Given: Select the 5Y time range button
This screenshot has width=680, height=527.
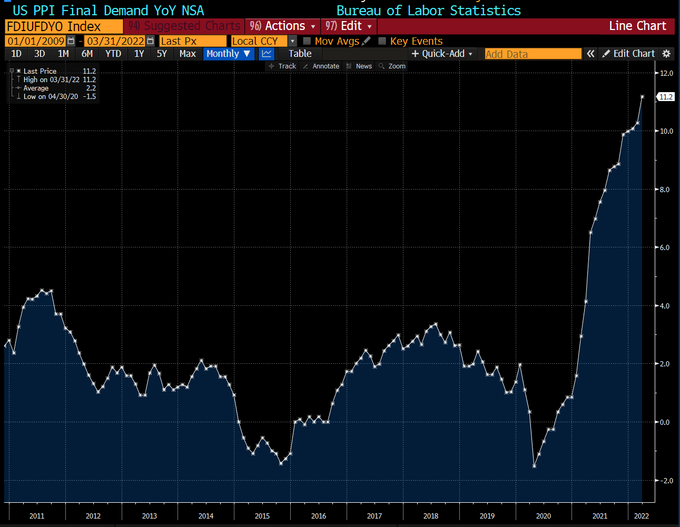Looking at the screenshot, I should (x=162, y=54).
